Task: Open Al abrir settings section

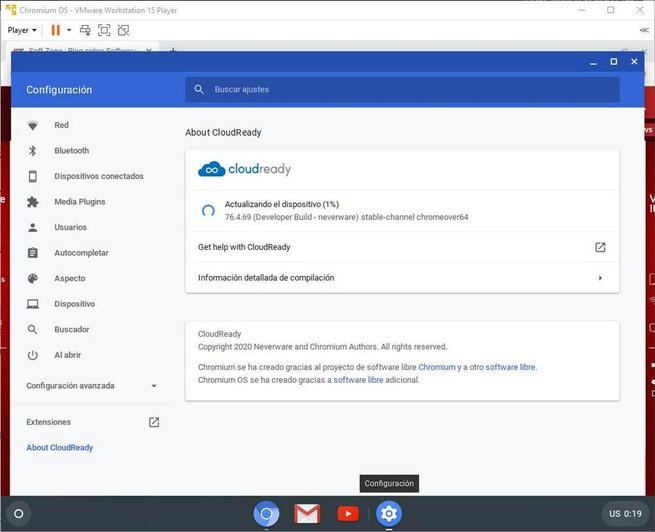Action: pyautogui.click(x=68, y=355)
